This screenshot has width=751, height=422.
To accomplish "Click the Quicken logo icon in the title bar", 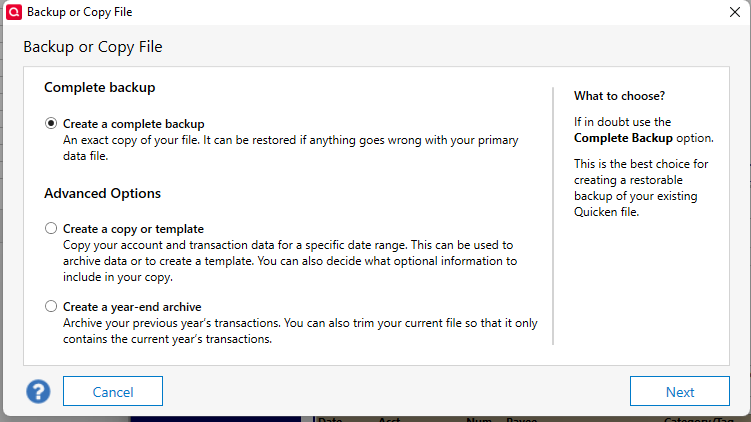I will point(14,12).
